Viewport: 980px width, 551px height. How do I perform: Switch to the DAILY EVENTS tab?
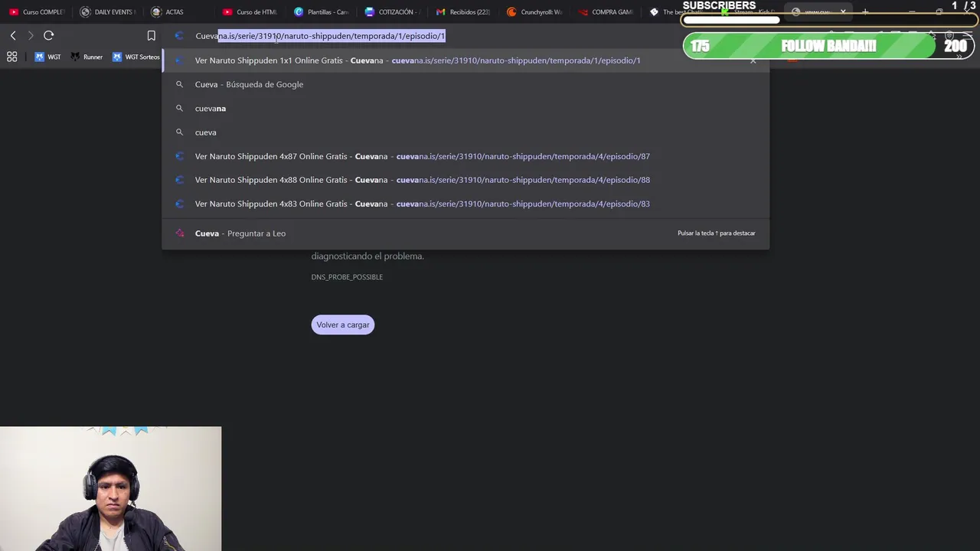pyautogui.click(x=108, y=12)
